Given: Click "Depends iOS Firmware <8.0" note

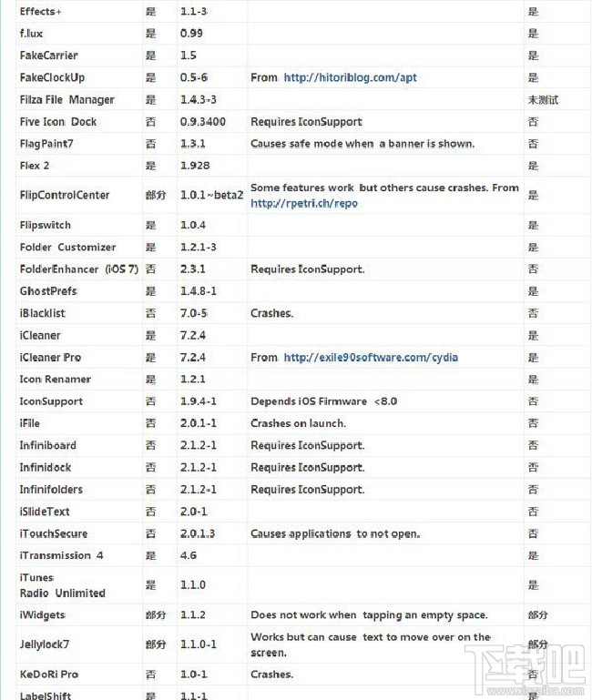Looking at the screenshot, I should pos(323,401).
